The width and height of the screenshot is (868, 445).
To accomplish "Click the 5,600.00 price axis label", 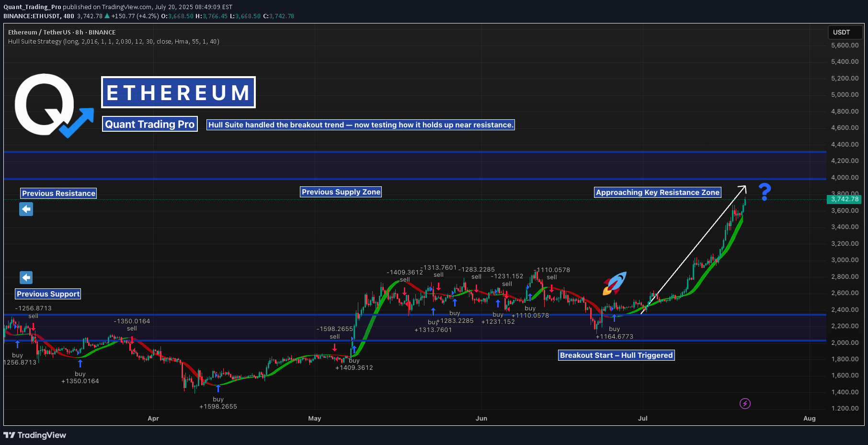I will pos(845,46).
